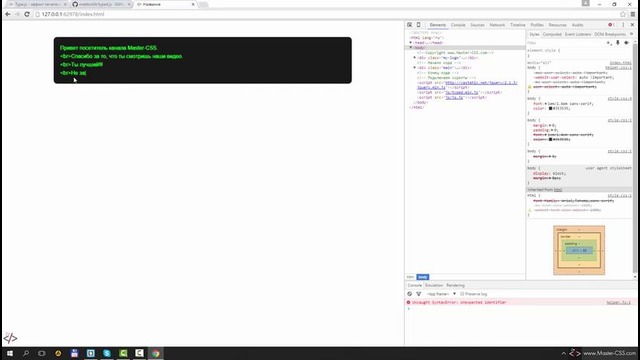The height and width of the screenshot is (360, 640).
Task: Open the js/typed.min.js script link
Action: 462,93
